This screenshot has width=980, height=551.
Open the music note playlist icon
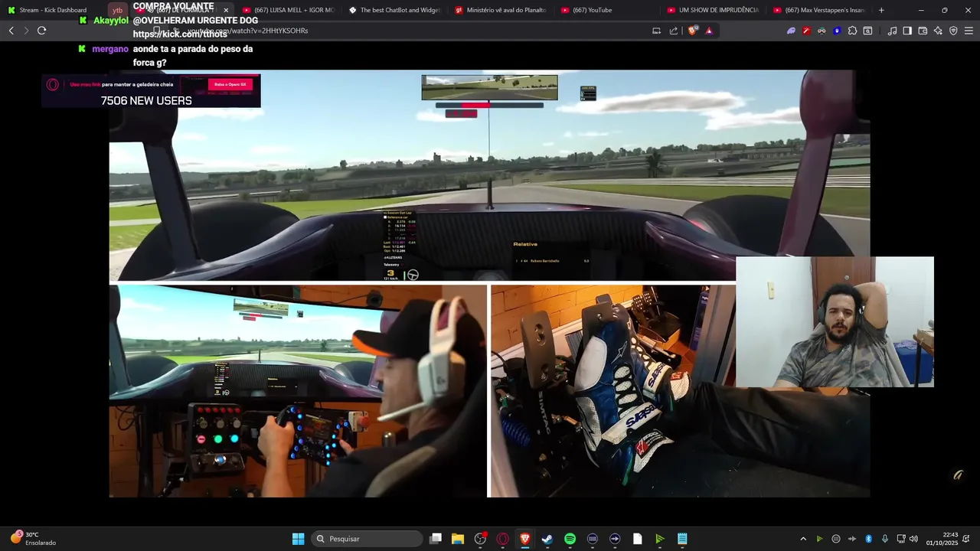tap(892, 31)
